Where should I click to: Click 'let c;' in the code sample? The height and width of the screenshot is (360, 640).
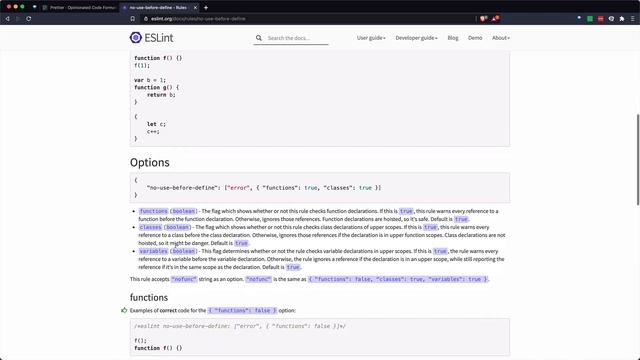pos(156,124)
